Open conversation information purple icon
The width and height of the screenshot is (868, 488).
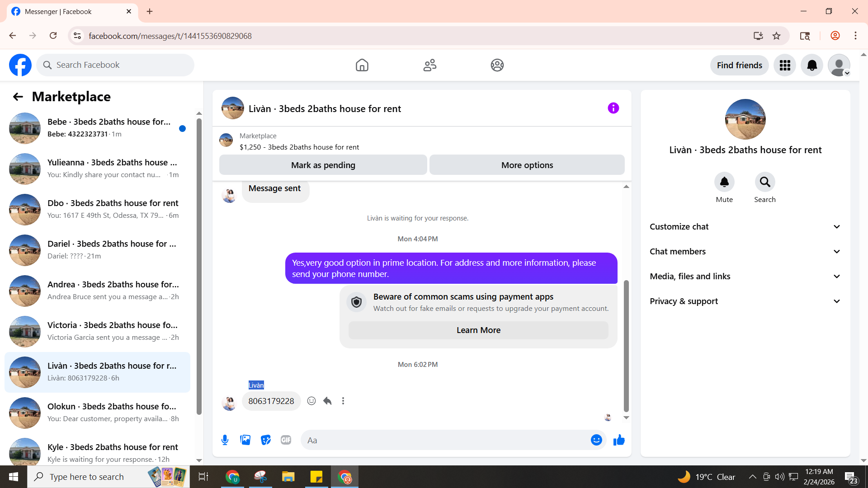613,108
